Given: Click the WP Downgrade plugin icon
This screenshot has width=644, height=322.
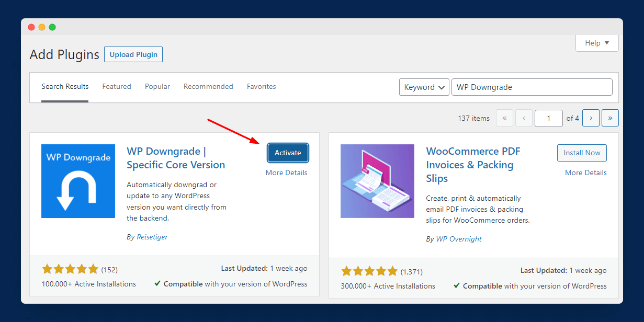Looking at the screenshot, I should (78, 181).
